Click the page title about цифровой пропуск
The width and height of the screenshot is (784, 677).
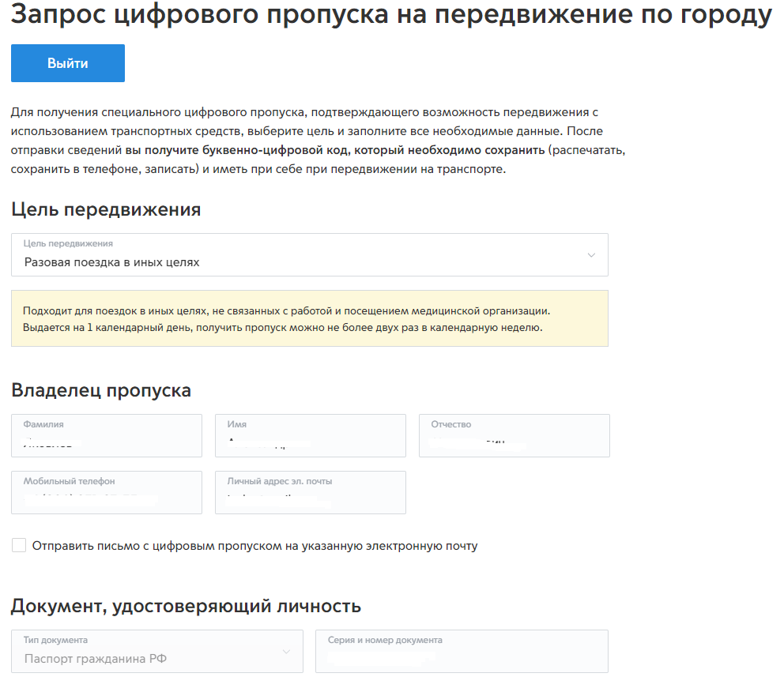(x=392, y=13)
